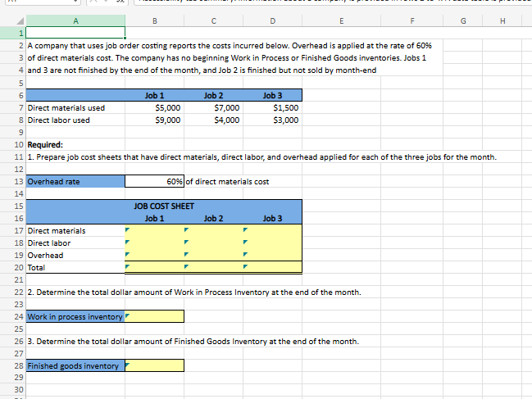
Task: Click Job 3 header in row 6
Action: coord(273,96)
